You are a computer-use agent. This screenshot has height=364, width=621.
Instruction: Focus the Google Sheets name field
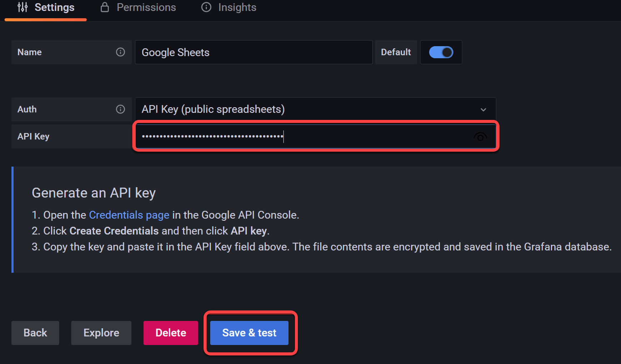(x=254, y=52)
